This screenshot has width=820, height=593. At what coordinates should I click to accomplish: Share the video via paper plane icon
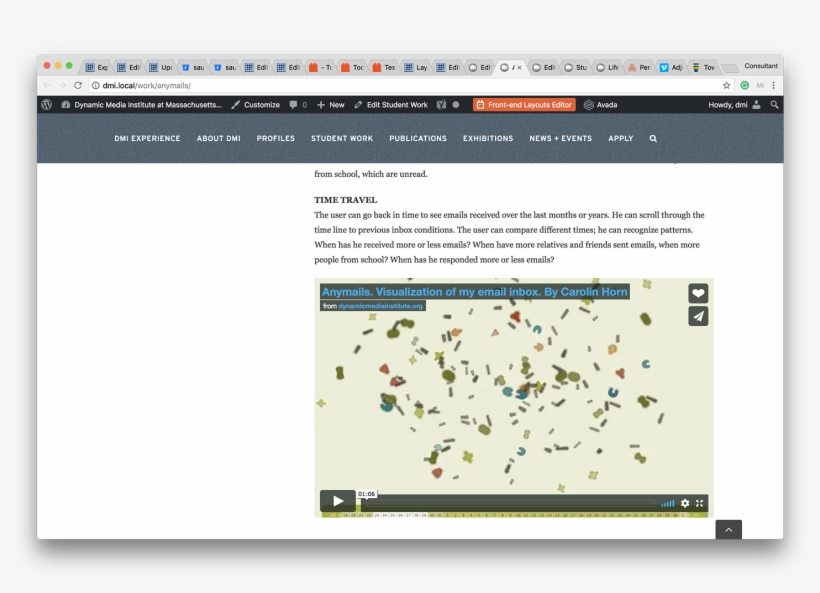coord(698,316)
